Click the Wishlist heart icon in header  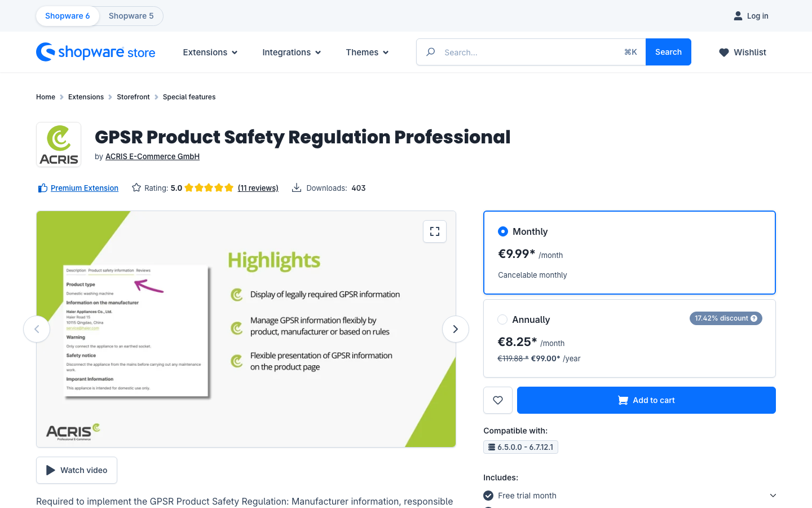coord(724,52)
